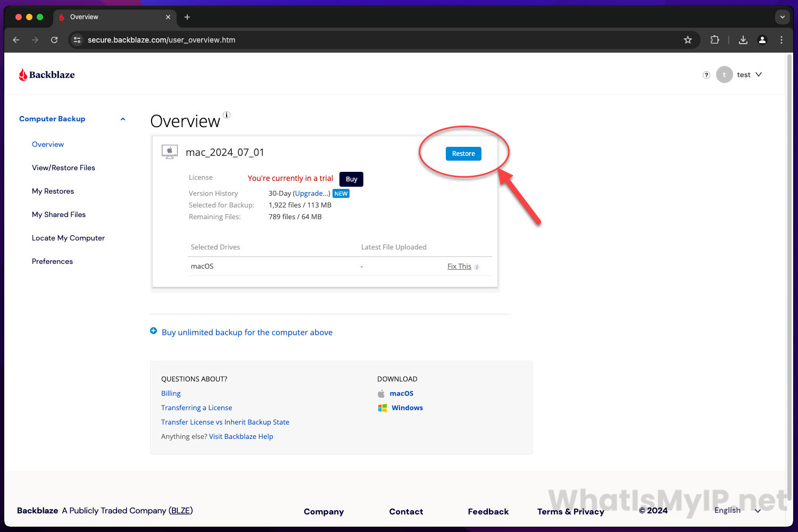The height and width of the screenshot is (532, 798).
Task: Open Contact footer link
Action: point(406,511)
